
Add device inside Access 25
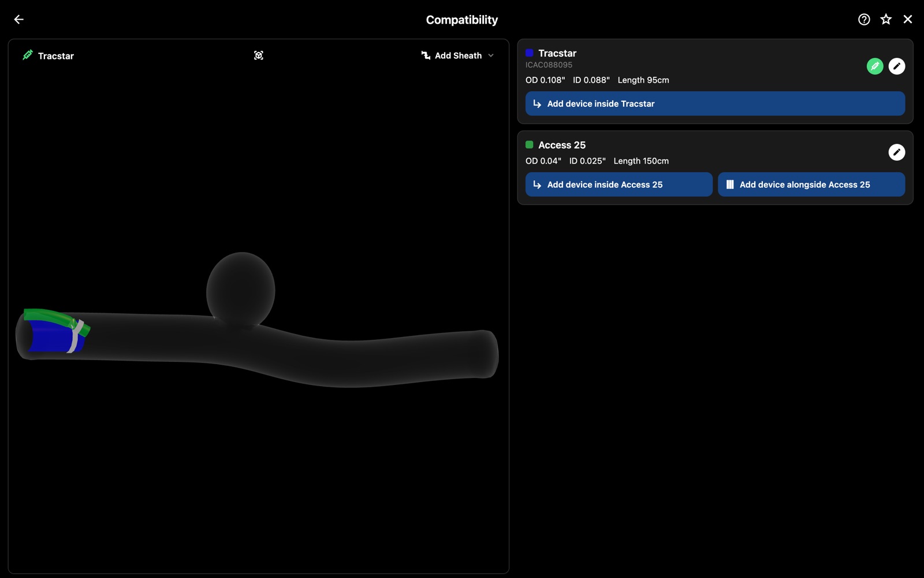coord(619,184)
